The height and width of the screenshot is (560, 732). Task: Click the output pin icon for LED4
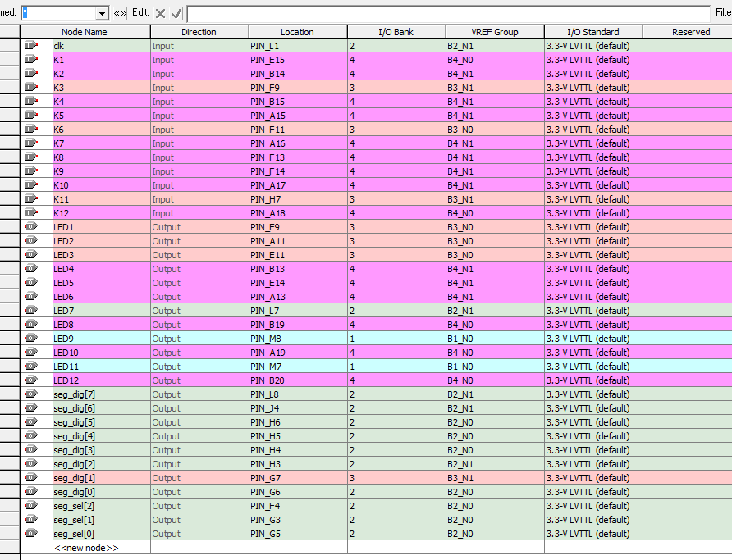31,268
